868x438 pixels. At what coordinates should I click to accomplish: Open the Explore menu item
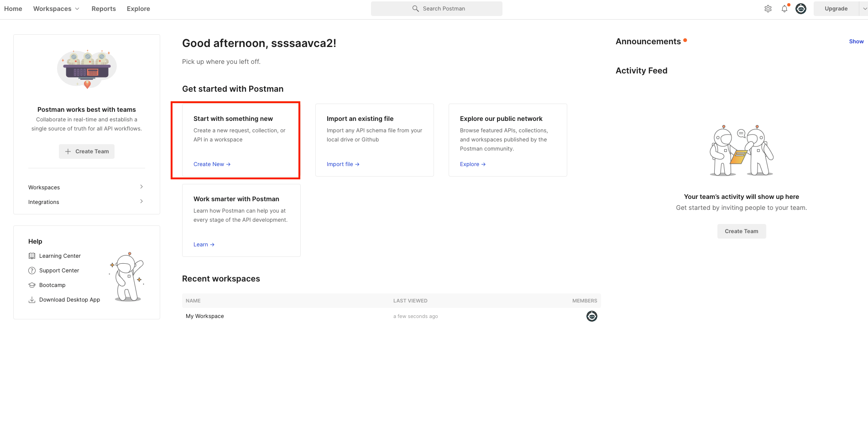(x=138, y=9)
